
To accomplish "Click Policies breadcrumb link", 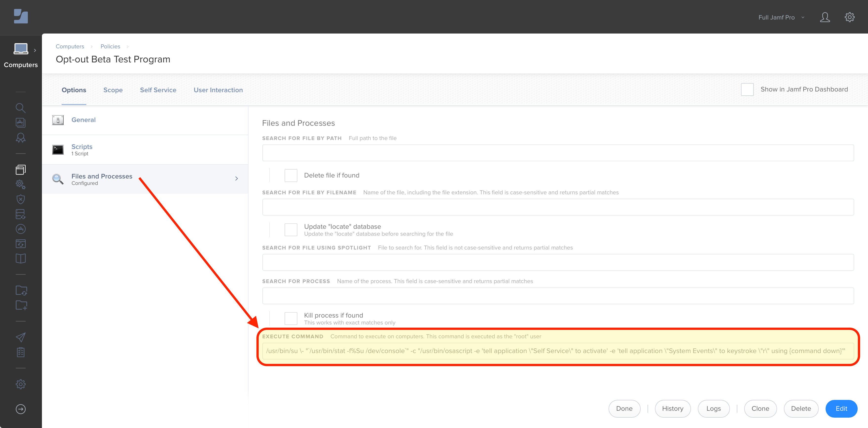I will (110, 47).
